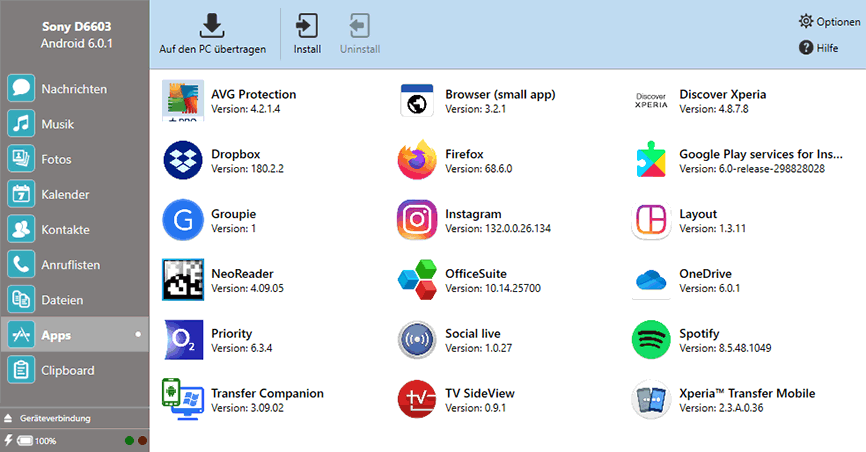Select the Social live app icon
The image size is (866, 452).
(417, 340)
